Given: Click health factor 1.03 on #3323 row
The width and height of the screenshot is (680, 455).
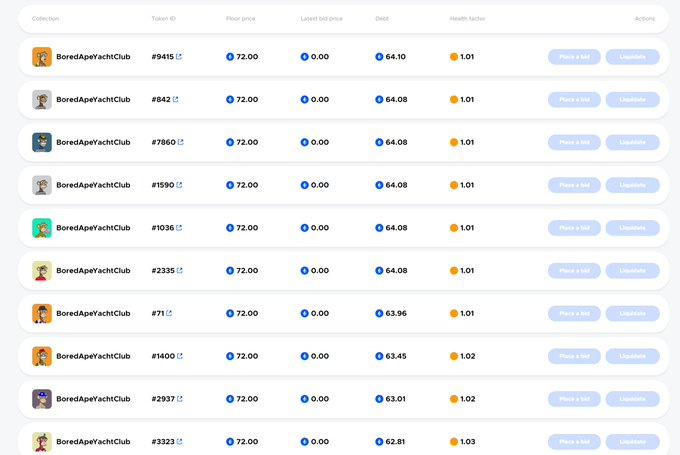Looking at the screenshot, I should [468, 442].
